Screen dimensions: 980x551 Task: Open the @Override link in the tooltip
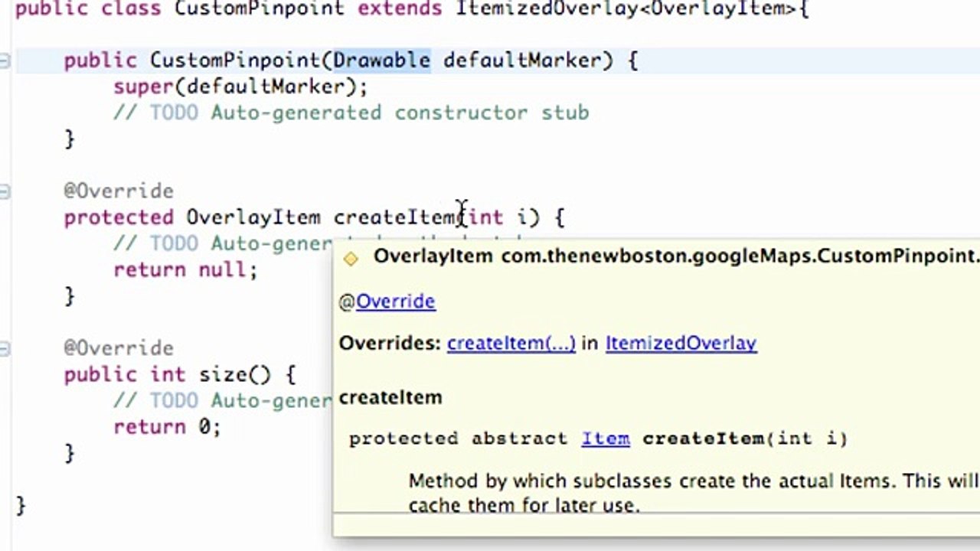click(x=395, y=301)
